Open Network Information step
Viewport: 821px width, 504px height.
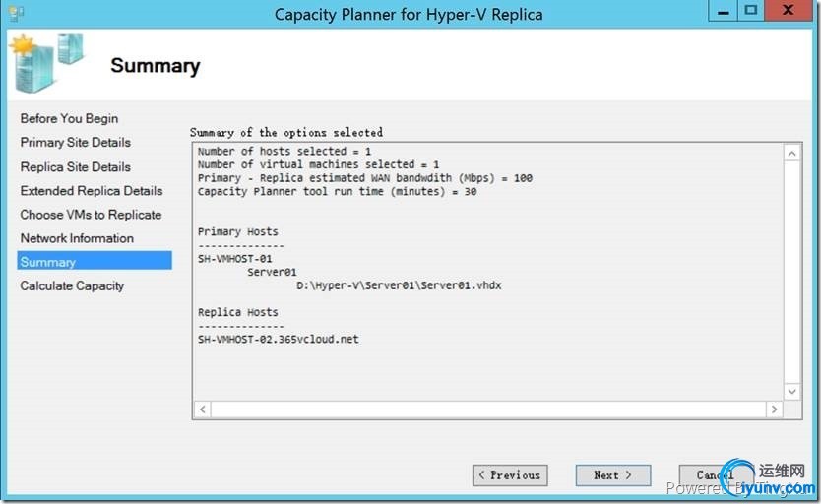coord(77,238)
